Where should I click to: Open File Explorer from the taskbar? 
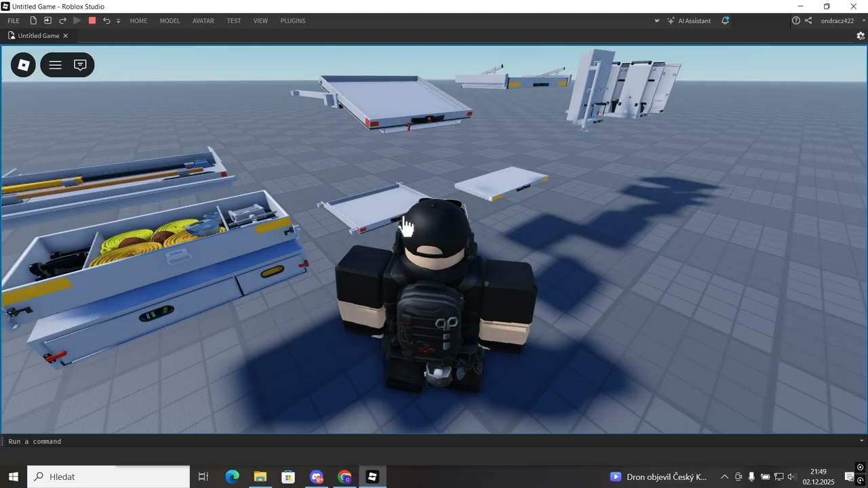coord(260,477)
